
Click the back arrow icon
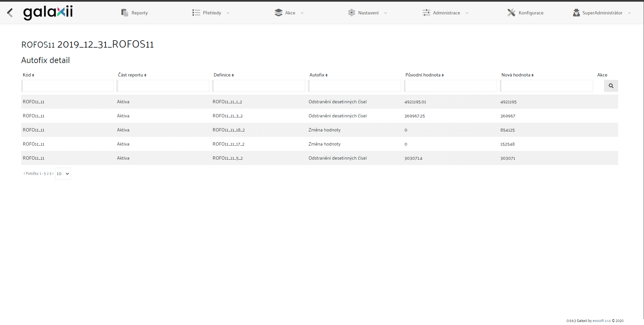[x=10, y=13]
